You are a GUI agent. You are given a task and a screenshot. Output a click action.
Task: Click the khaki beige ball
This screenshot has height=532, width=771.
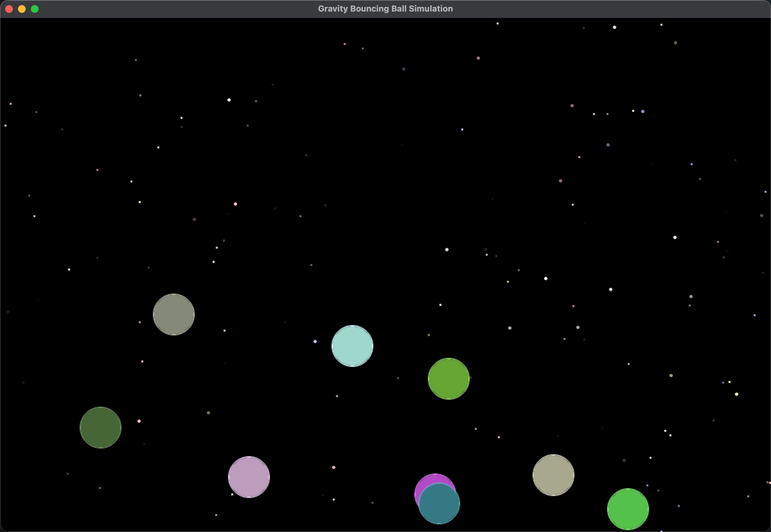tap(553, 475)
